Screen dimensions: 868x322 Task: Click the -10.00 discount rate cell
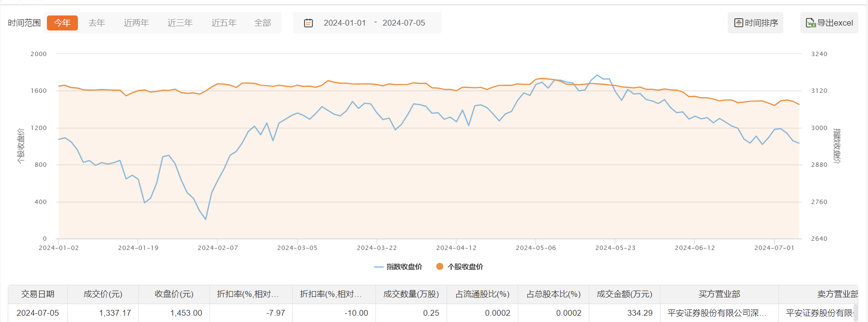pyautogui.click(x=334, y=313)
